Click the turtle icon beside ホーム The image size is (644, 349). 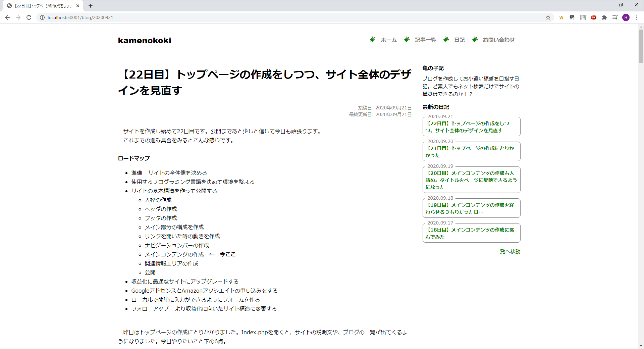click(373, 40)
